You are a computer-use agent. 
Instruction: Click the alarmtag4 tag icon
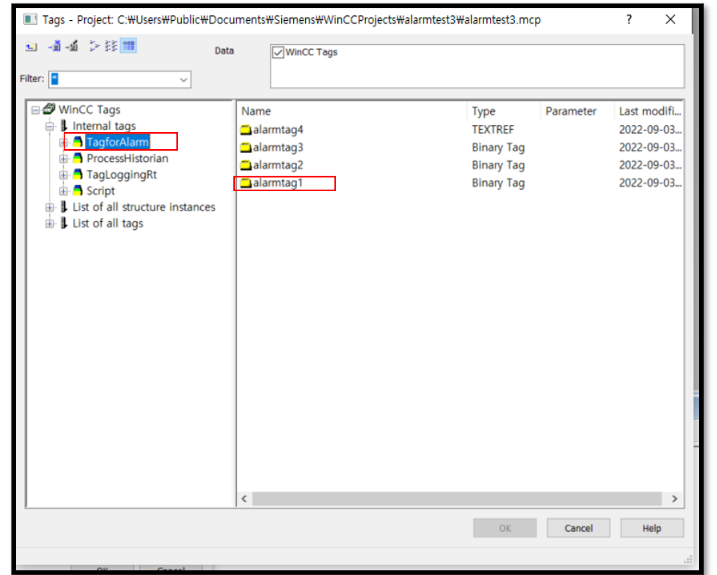pyautogui.click(x=246, y=130)
